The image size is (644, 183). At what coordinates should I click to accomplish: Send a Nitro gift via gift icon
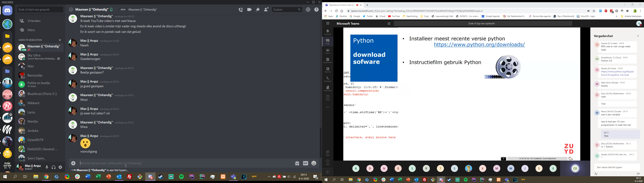[x=297, y=163]
